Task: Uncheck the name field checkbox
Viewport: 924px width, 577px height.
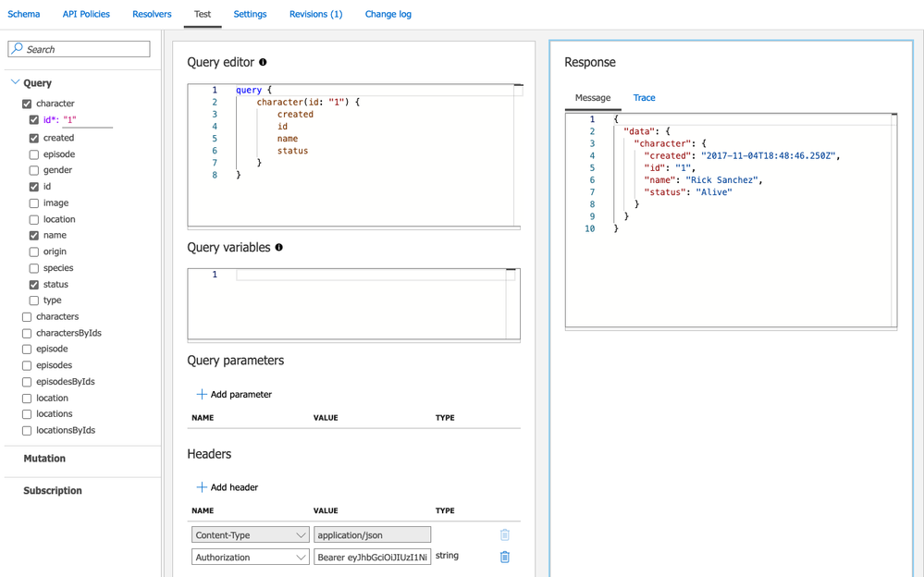Action: pyautogui.click(x=33, y=235)
